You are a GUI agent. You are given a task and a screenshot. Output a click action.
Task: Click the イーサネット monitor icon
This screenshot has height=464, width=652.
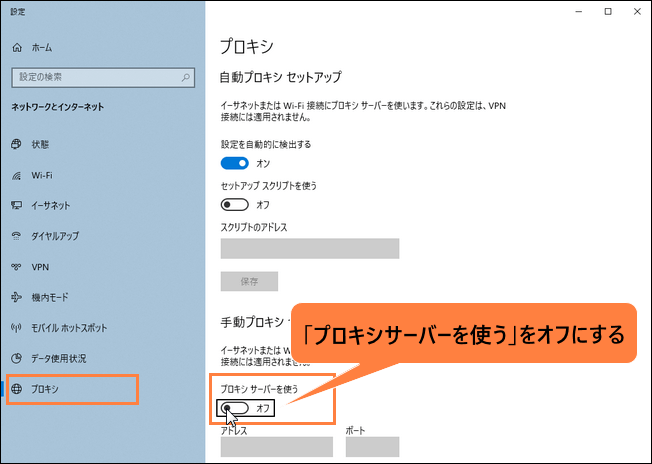(16, 205)
